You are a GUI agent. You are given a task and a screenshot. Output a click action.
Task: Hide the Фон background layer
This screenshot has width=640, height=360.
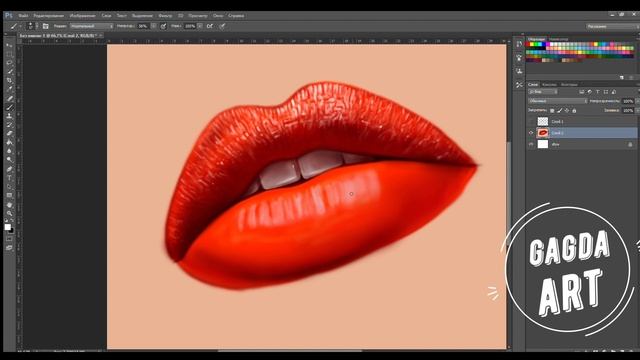(x=531, y=144)
